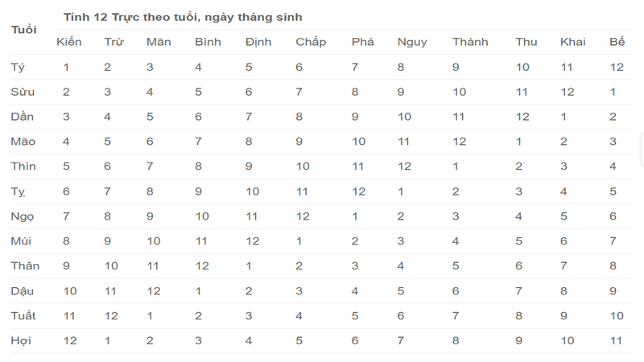Viewport: 644px width, 362px height.
Task: Click the Dậu row cell under Kiến
Action: tap(70, 291)
